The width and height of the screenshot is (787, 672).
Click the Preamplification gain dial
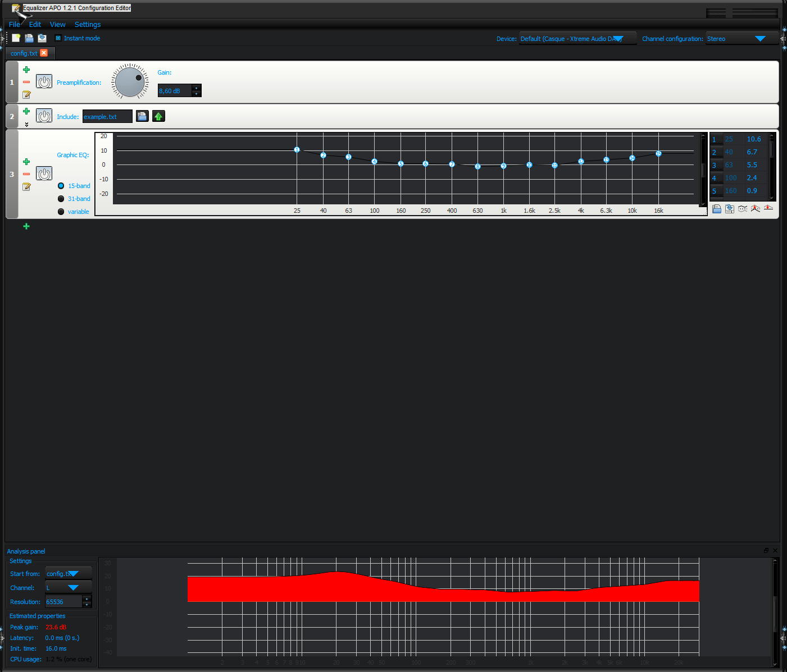(130, 82)
